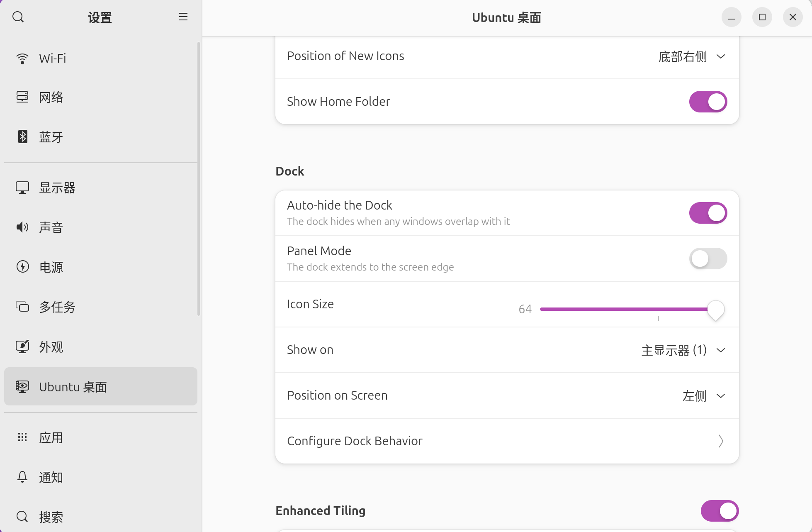Viewport: 812px width, 532px height.
Task: Open the 网络 settings panel
Action: click(x=101, y=98)
